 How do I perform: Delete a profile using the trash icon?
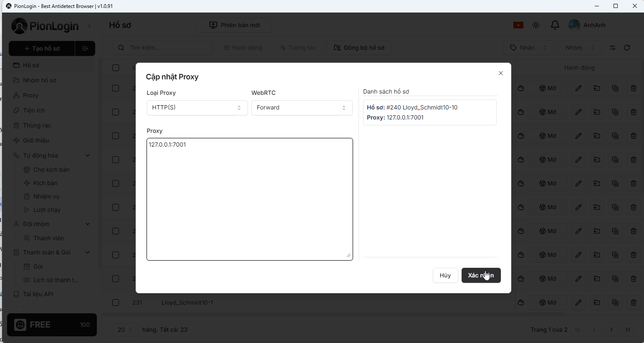[x=634, y=302]
